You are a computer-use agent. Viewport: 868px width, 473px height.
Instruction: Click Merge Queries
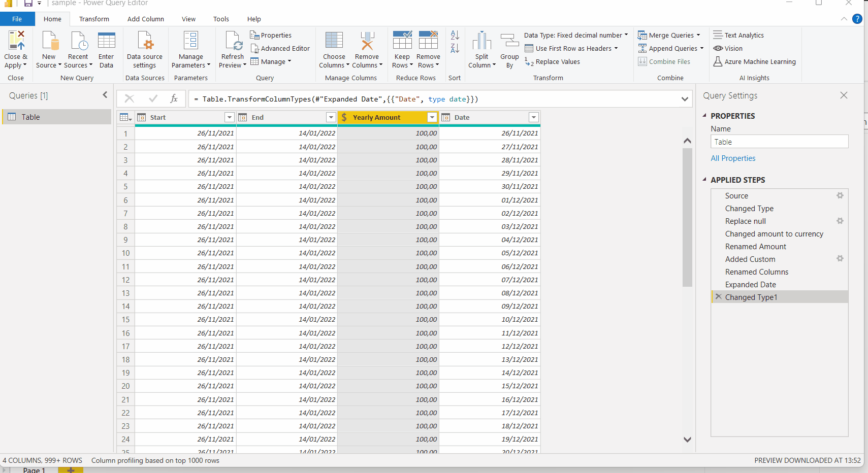tap(667, 35)
